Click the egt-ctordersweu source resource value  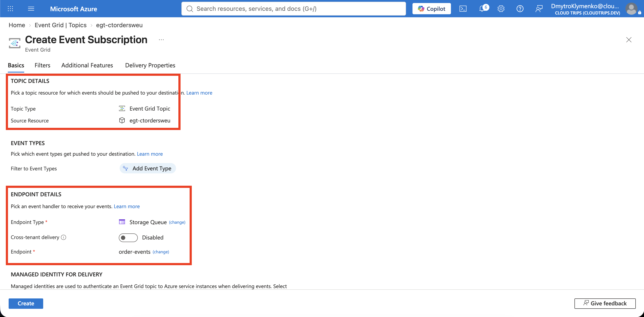[150, 120]
